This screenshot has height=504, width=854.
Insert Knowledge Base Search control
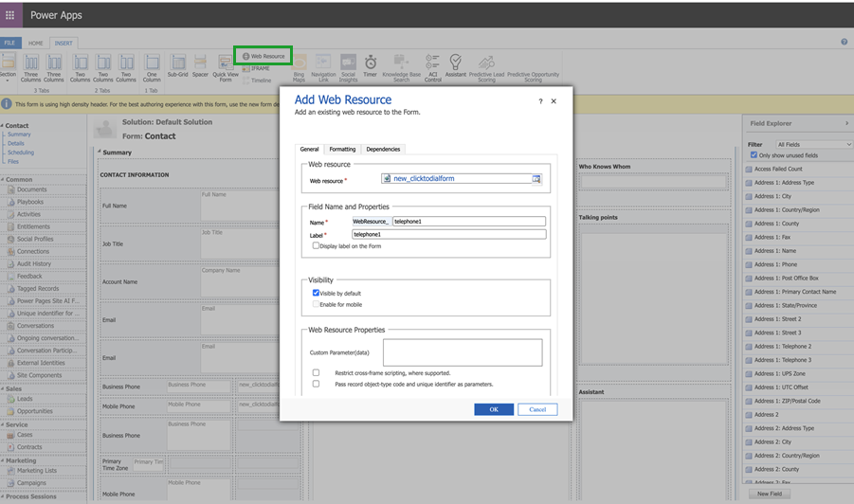pos(401,67)
